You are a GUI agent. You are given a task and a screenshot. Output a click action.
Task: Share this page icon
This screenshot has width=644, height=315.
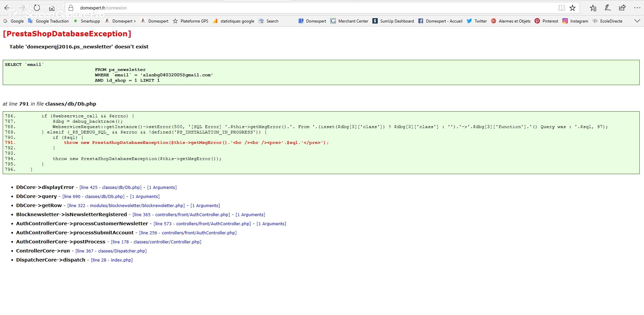[x=622, y=8]
